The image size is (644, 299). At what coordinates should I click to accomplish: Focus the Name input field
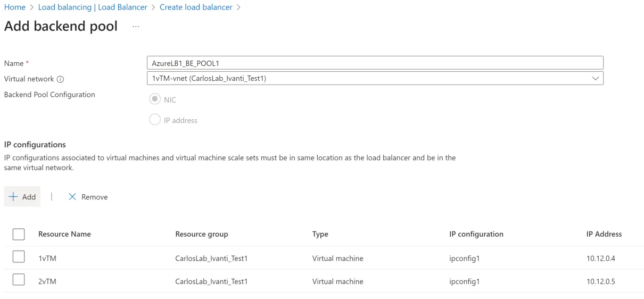(375, 63)
